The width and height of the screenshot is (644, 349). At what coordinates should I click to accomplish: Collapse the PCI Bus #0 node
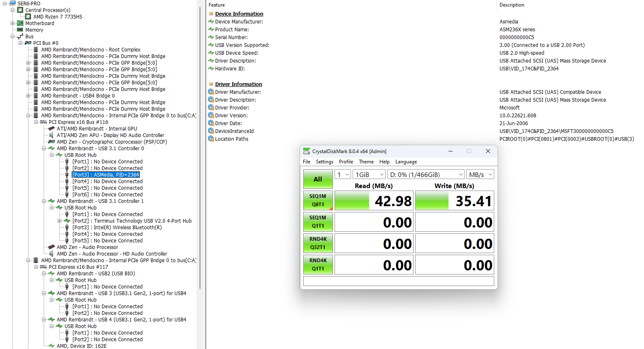pyautogui.click(x=20, y=43)
